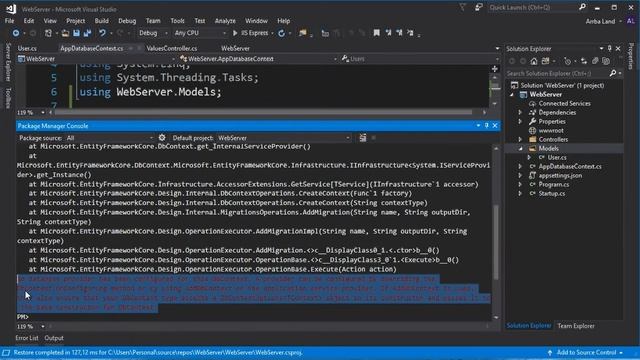Pin the Solution Explorer panel with pushpin
The height and width of the screenshot is (360, 640).
[609, 49]
